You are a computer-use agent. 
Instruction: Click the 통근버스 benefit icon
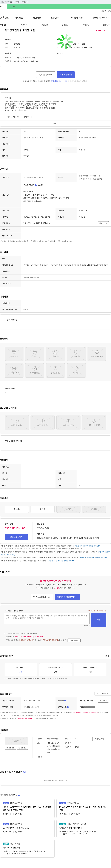[x=14, y=354]
